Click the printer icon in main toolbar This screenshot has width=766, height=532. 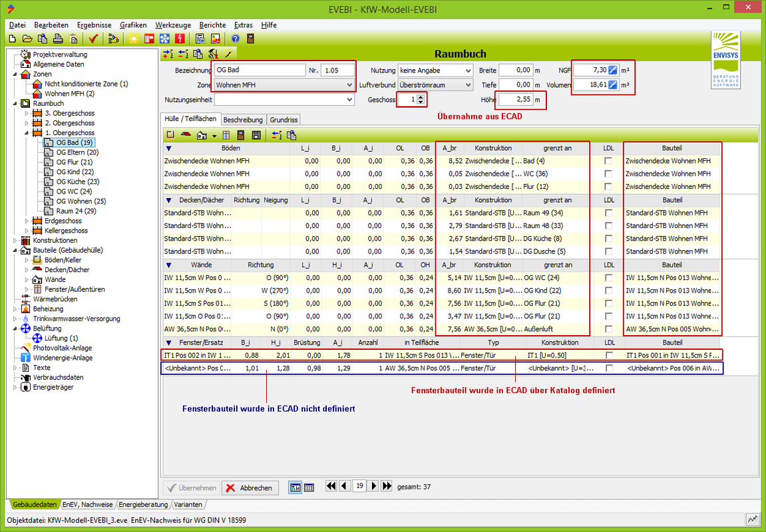pyautogui.click(x=58, y=39)
